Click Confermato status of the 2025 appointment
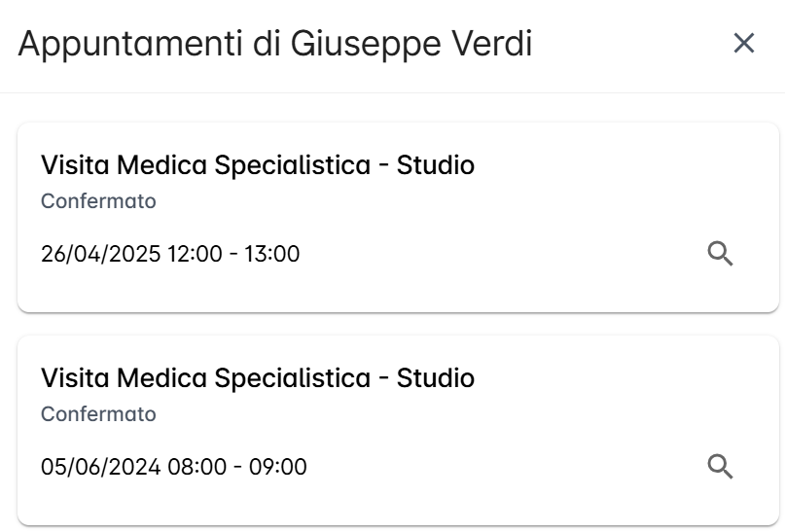The height and width of the screenshot is (532, 785). pos(98,201)
